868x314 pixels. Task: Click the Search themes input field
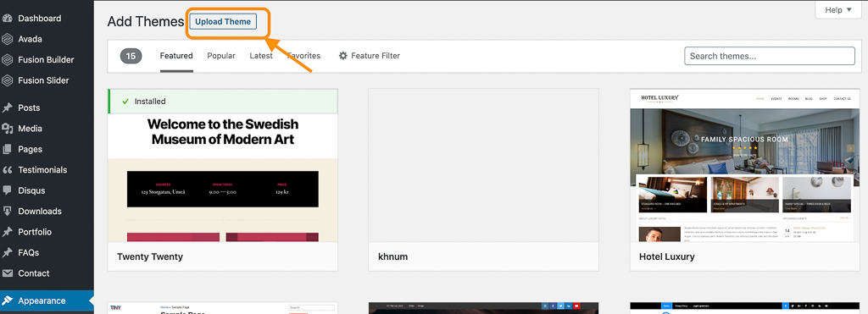(x=770, y=56)
